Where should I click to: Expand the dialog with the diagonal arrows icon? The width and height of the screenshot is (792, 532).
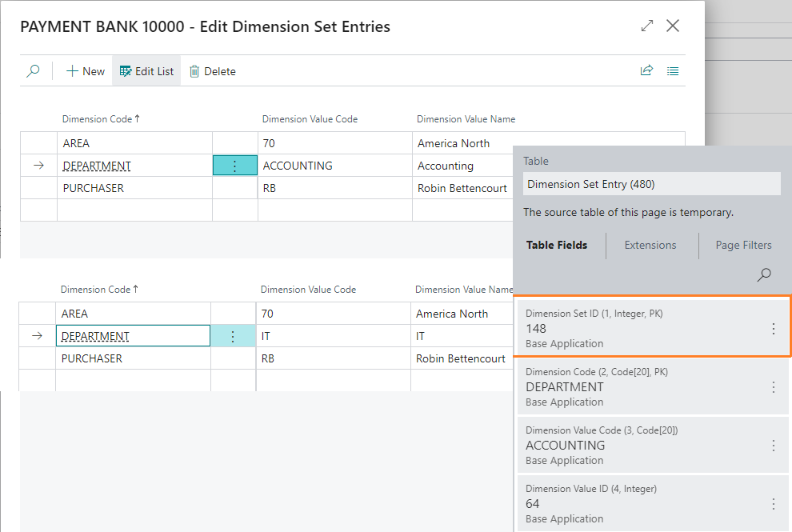[x=647, y=26]
